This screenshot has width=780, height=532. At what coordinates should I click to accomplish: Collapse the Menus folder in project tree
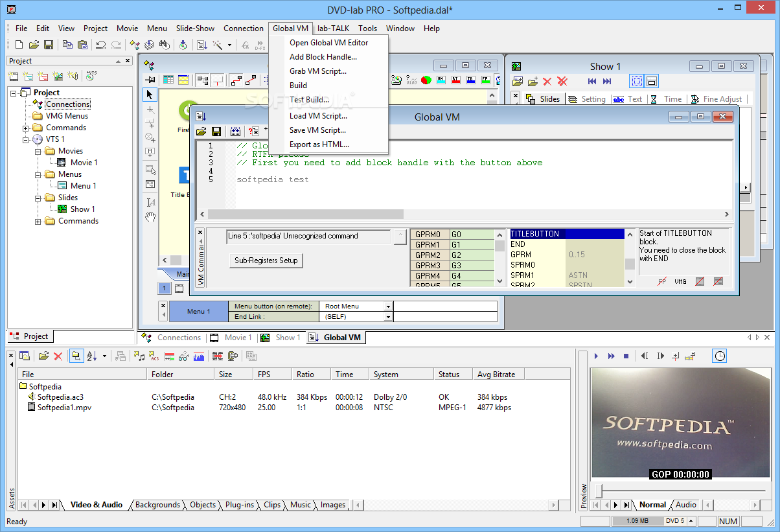[38, 174]
